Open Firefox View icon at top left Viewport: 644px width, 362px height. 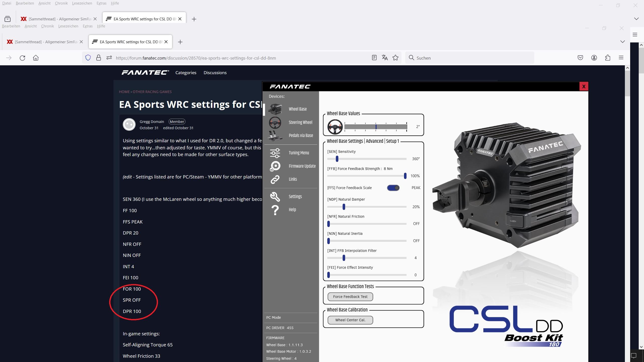click(x=8, y=19)
